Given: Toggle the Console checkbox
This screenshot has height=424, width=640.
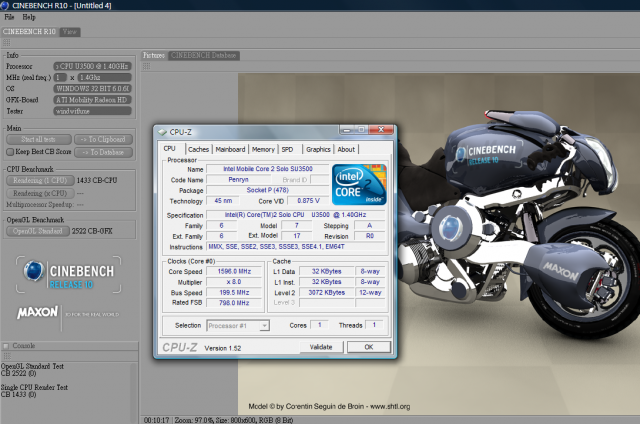Looking at the screenshot, I should click(x=6, y=346).
